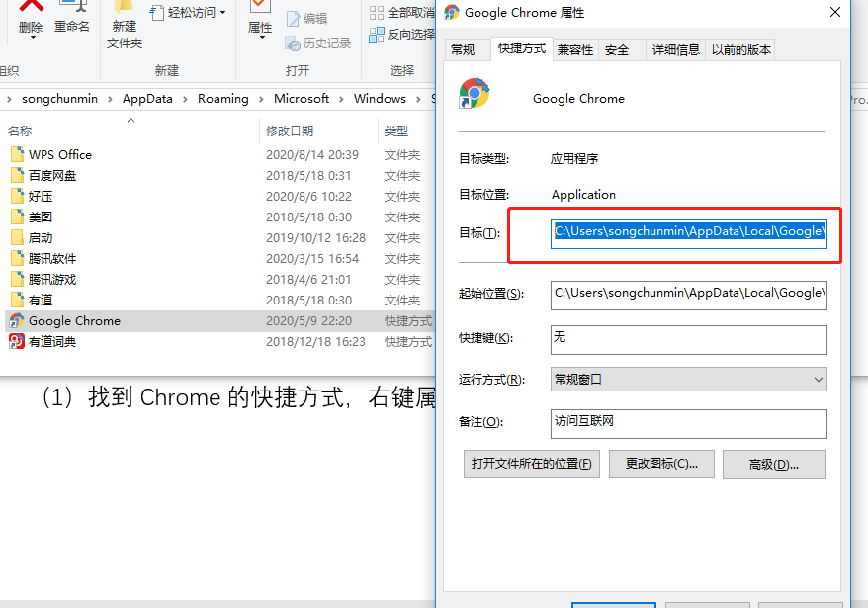This screenshot has width=868, height=608.
Task: Select the 好压 folder icon
Action: [x=17, y=196]
